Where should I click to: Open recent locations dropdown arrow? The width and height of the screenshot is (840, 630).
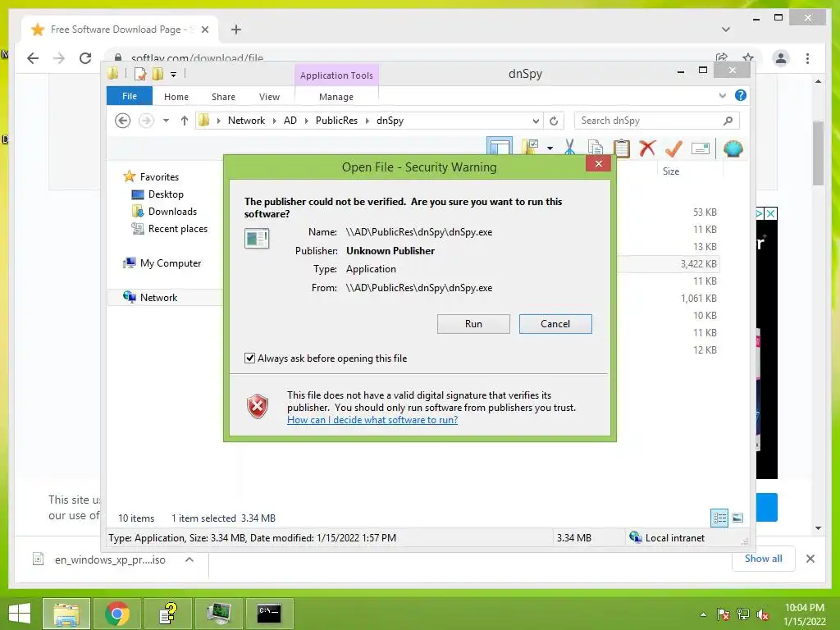click(166, 121)
